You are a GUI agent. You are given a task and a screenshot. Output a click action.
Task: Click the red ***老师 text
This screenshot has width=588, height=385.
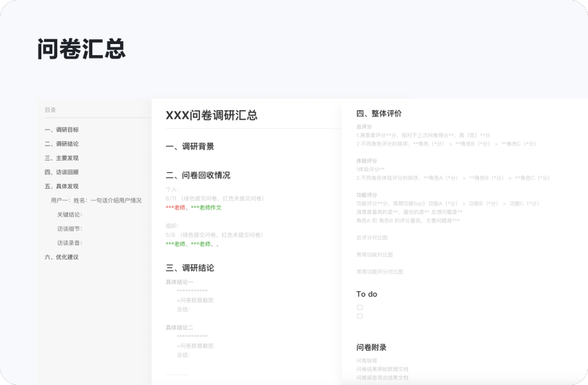point(175,208)
